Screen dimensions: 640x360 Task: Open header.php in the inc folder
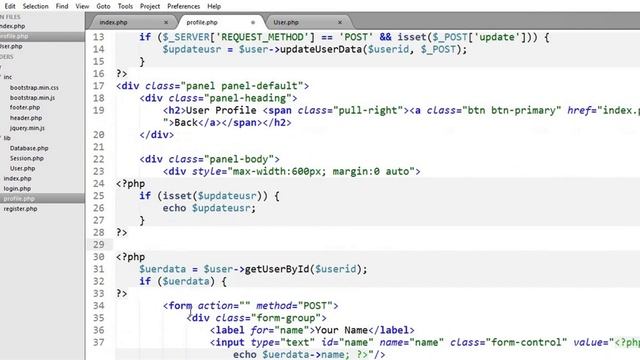coord(26,118)
